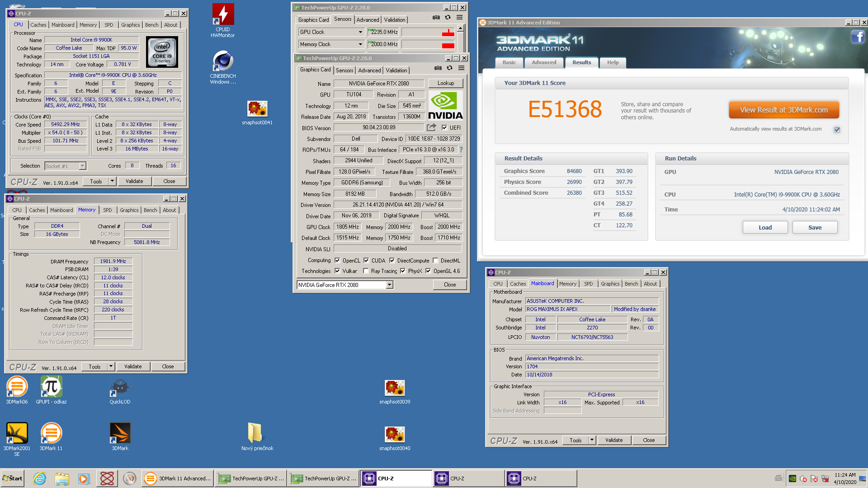Switch to Caches tab in CPU-Z CPU window
868x488 pixels.
(x=38, y=25)
